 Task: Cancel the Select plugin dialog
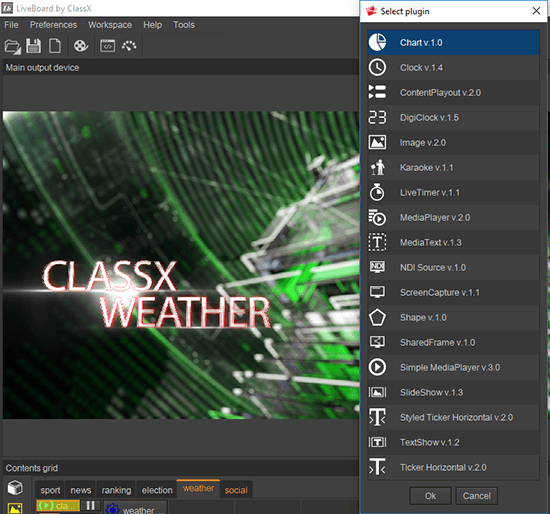(x=476, y=496)
